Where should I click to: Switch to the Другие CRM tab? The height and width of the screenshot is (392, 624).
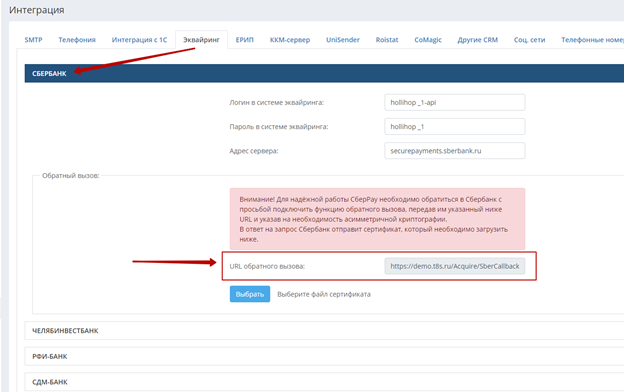coord(478,40)
